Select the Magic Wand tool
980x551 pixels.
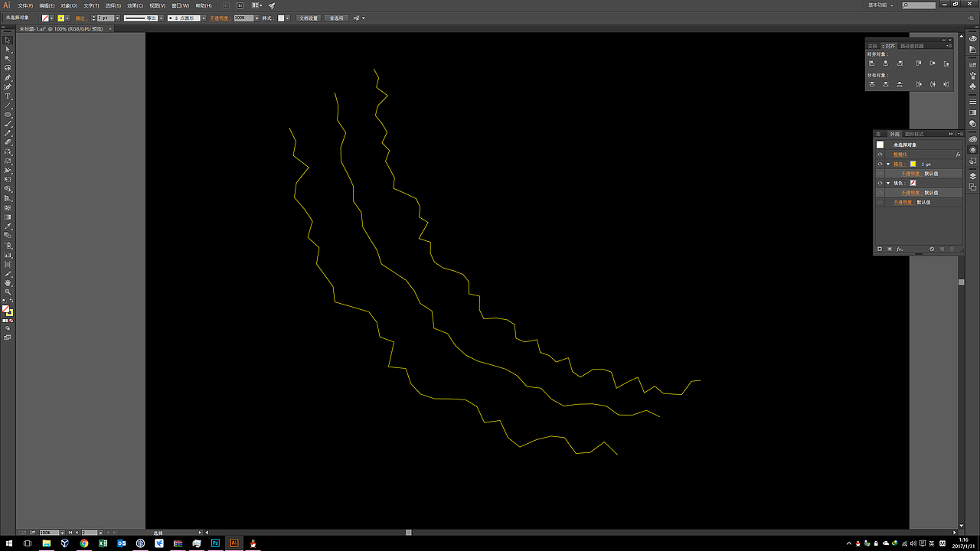[x=8, y=58]
